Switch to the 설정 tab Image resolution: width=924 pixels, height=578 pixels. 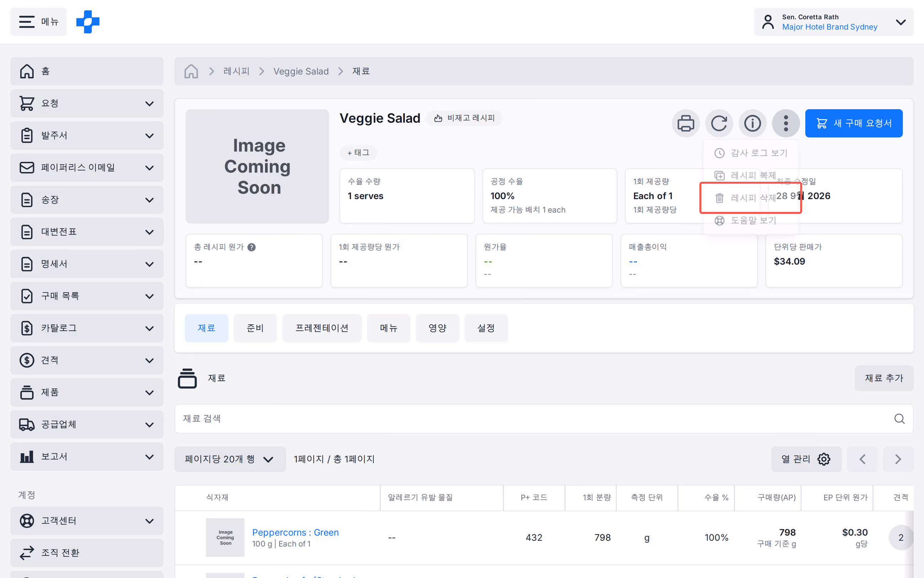(x=486, y=328)
